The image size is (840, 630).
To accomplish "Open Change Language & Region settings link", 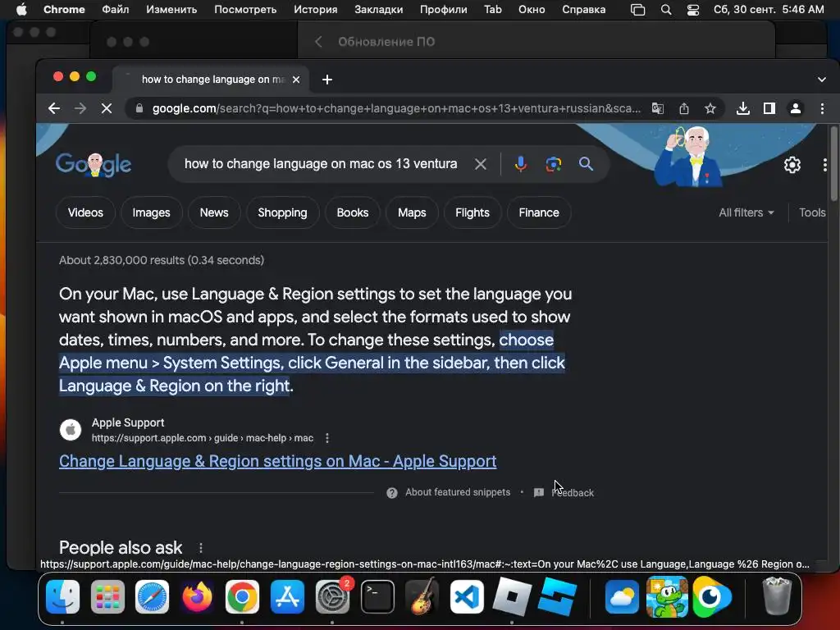I will tap(277, 461).
